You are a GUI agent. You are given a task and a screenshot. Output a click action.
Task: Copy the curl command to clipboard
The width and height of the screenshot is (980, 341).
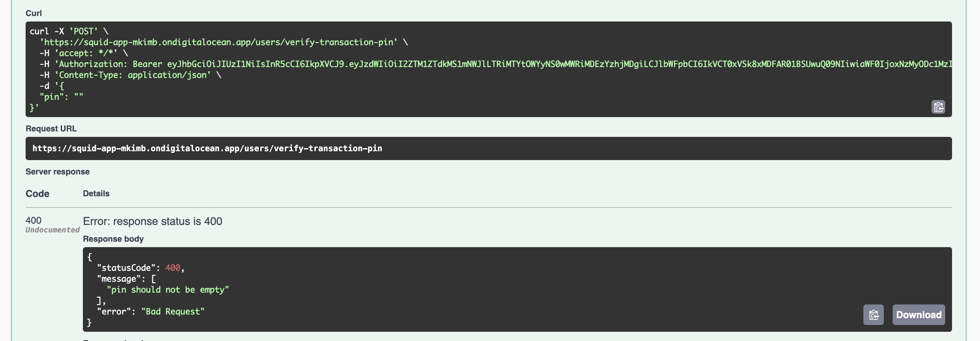(x=938, y=107)
